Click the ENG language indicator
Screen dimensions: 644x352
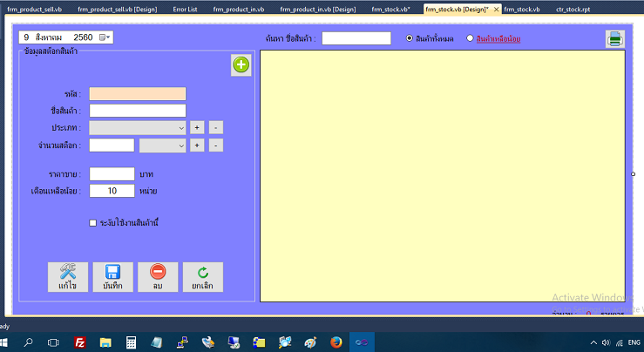634,342
